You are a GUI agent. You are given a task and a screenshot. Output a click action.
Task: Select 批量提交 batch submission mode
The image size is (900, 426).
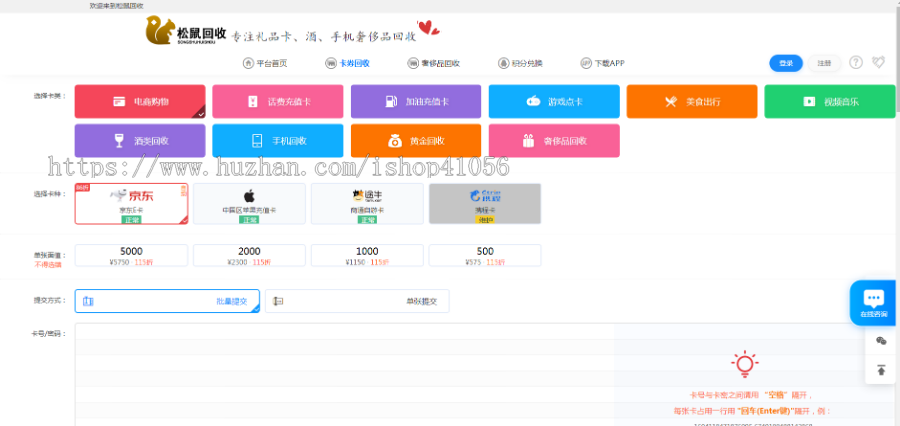167,301
